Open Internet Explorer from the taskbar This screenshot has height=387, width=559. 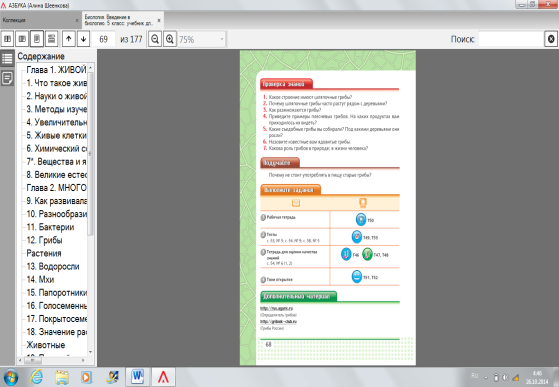tap(36, 377)
